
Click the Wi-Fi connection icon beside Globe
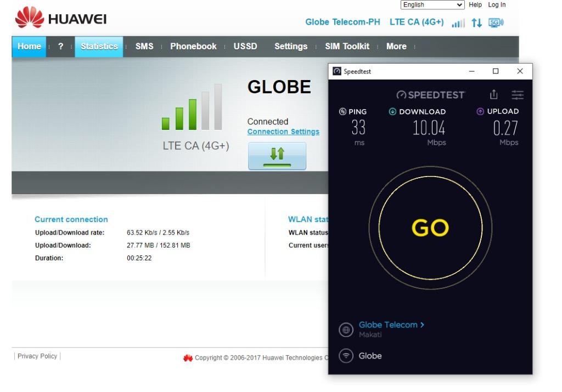tap(346, 356)
